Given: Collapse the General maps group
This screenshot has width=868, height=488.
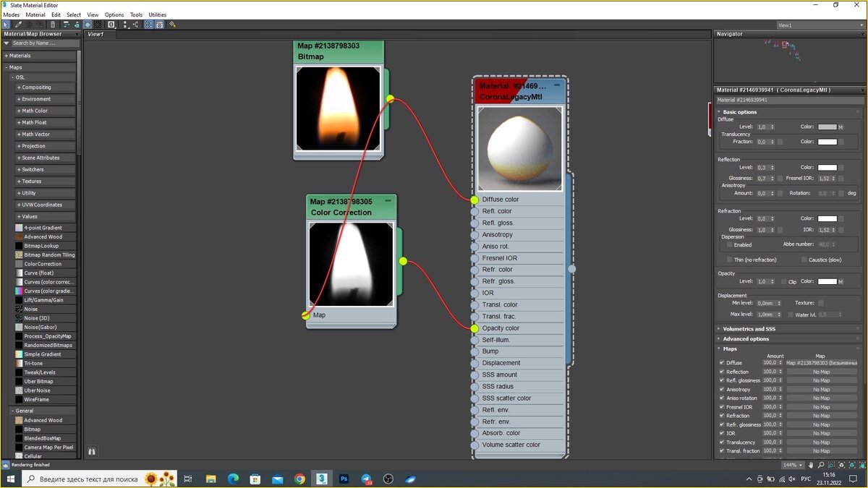Looking at the screenshot, I should click(x=42, y=411).
